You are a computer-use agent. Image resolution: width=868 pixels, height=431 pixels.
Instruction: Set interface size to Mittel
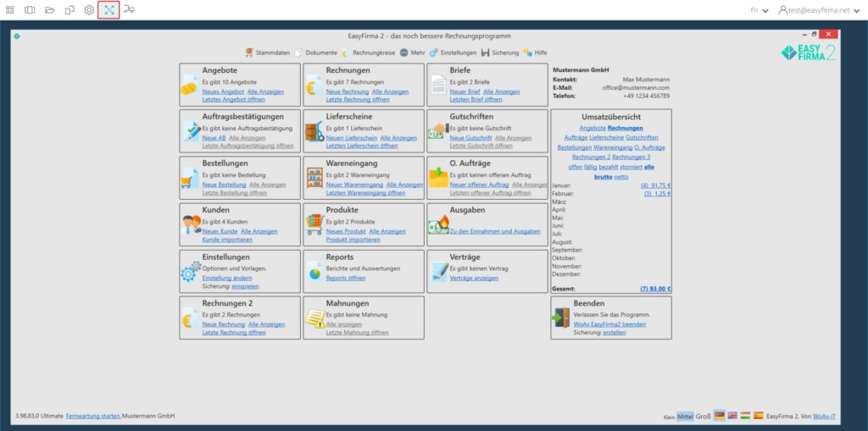coord(685,417)
